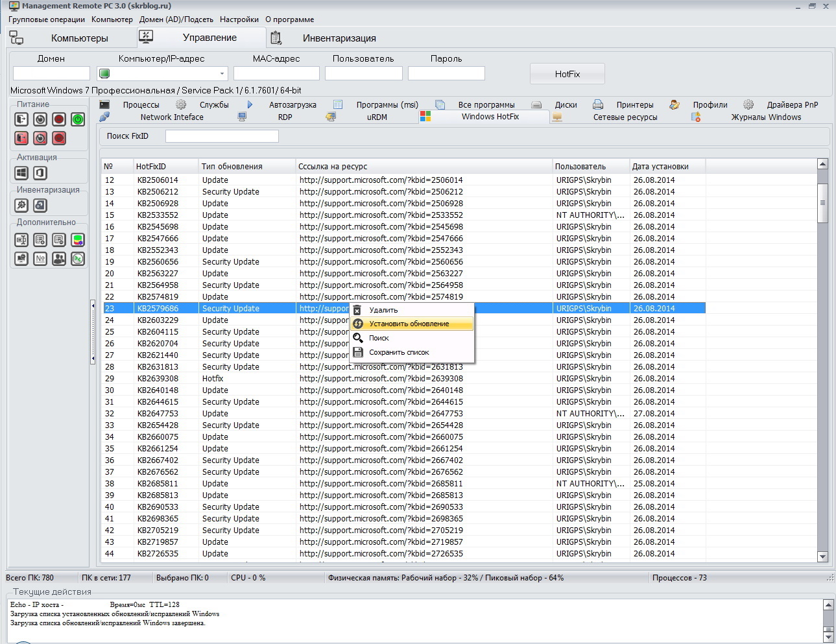Click the floppy icon of Сохранить список
The image size is (836, 644).
(x=357, y=352)
